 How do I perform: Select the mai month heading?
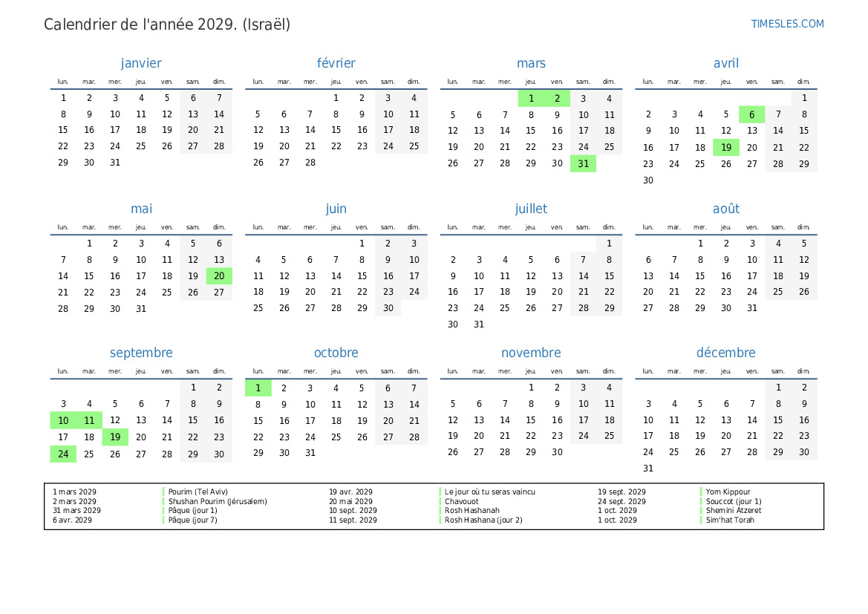click(141, 209)
